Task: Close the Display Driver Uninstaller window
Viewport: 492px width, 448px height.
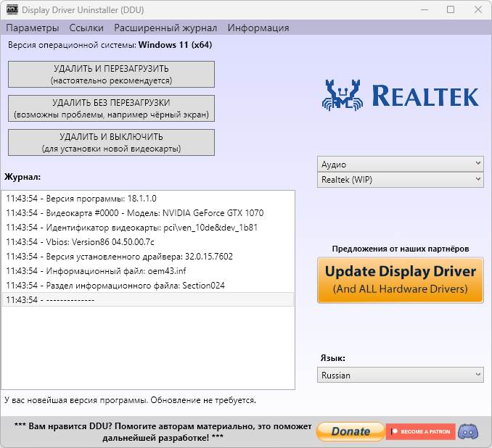Action: point(478,9)
